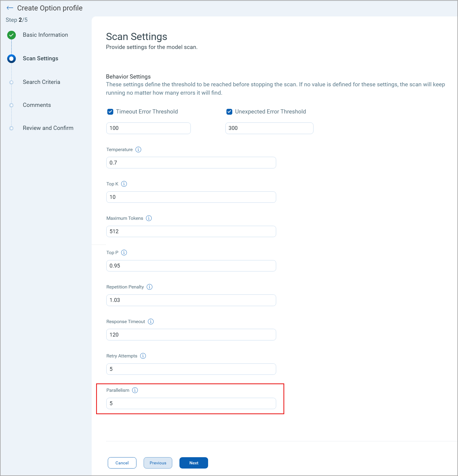458x476 pixels.
Task: Focus the Timeout Error Threshold field showing 100
Action: click(148, 128)
